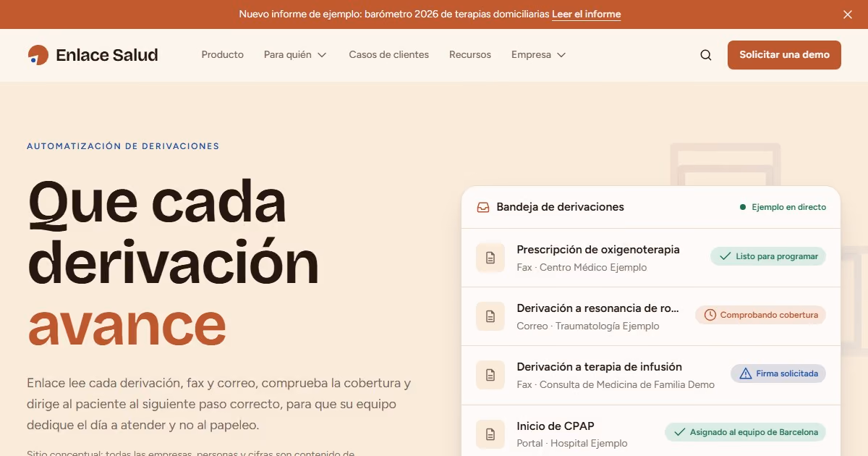Click green dot next to Ejemplo en directo
The image size is (868, 456).
[x=743, y=207]
